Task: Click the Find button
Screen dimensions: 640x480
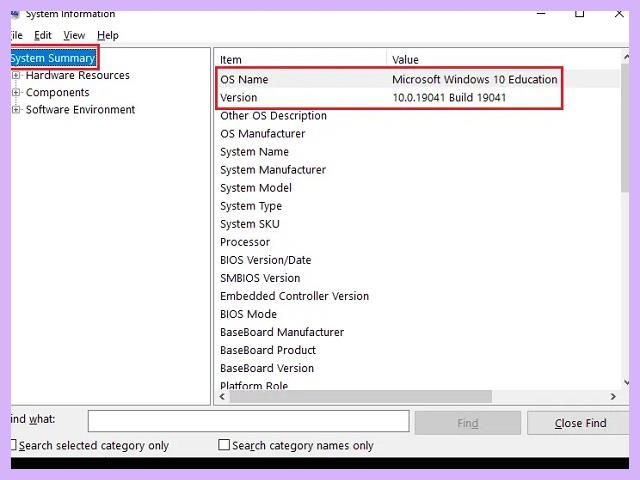Action: (x=468, y=423)
